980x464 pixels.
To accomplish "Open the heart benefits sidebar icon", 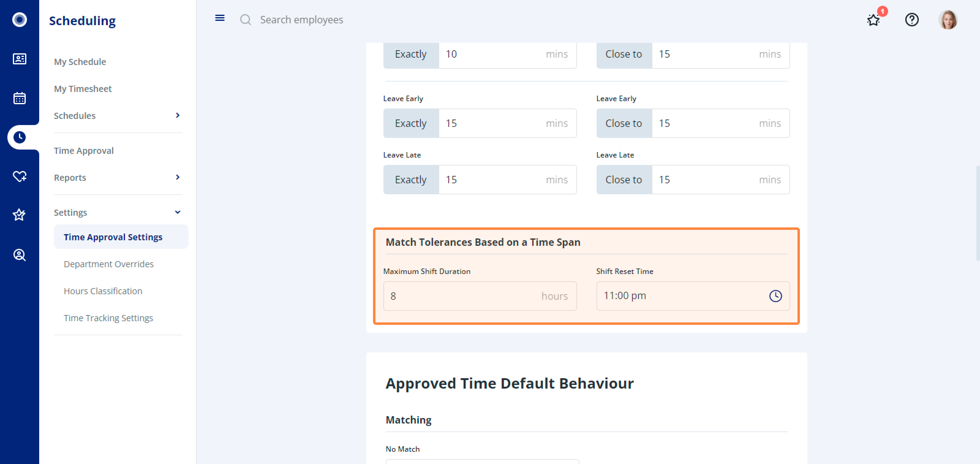I will 19,176.
